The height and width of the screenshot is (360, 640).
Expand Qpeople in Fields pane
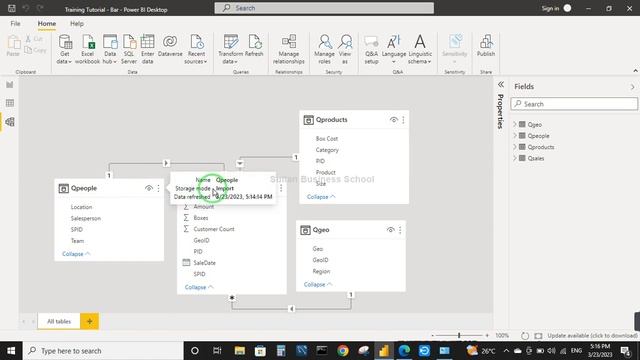[x=515, y=136]
